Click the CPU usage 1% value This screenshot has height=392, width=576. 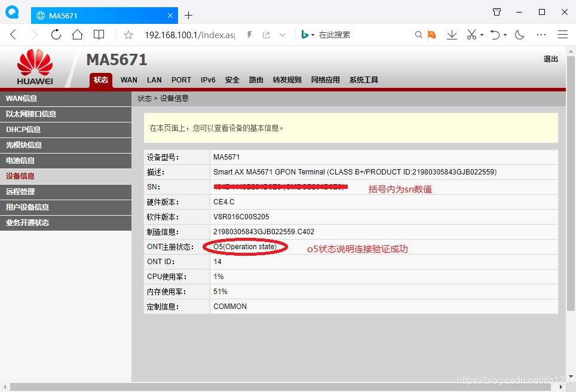coord(219,277)
